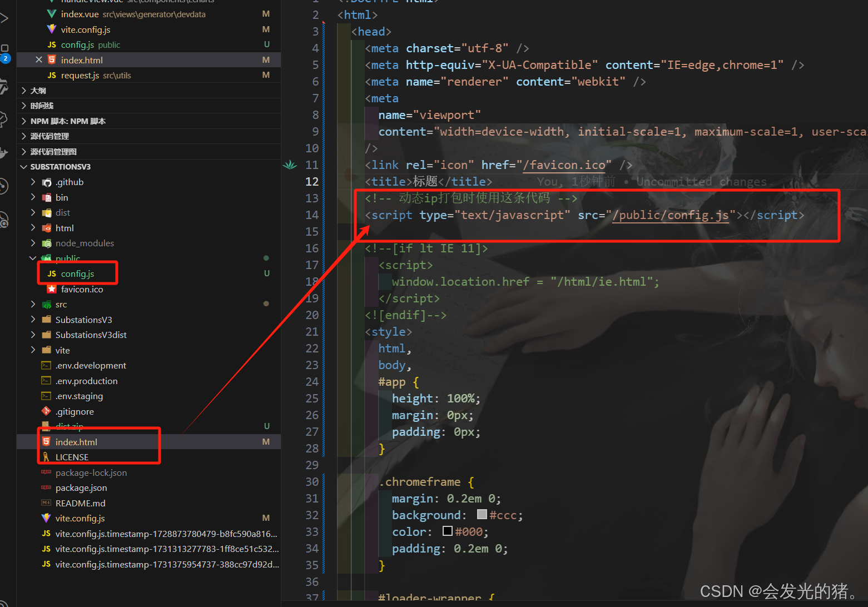Click the SubstationsV3dist folder icon
This screenshot has height=607, width=868.
[x=47, y=335]
